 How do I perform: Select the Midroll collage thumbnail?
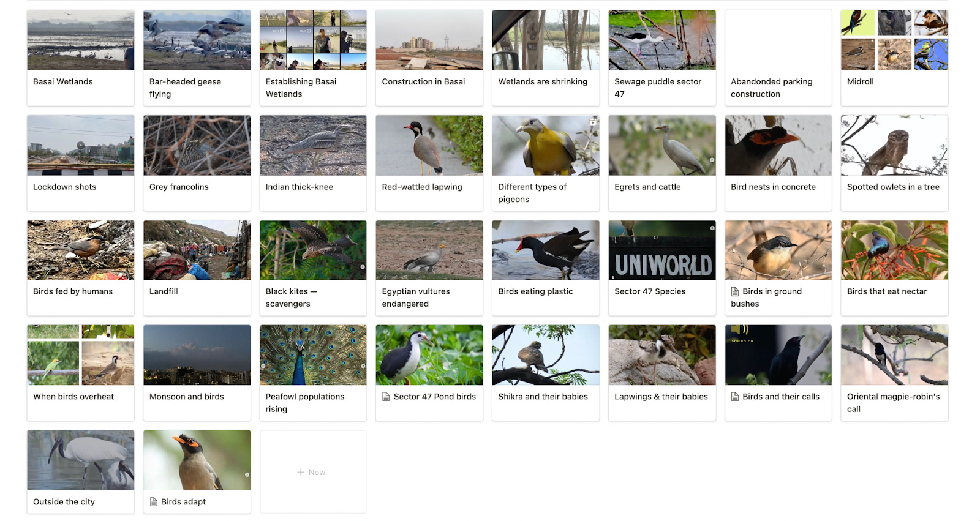tap(894, 40)
